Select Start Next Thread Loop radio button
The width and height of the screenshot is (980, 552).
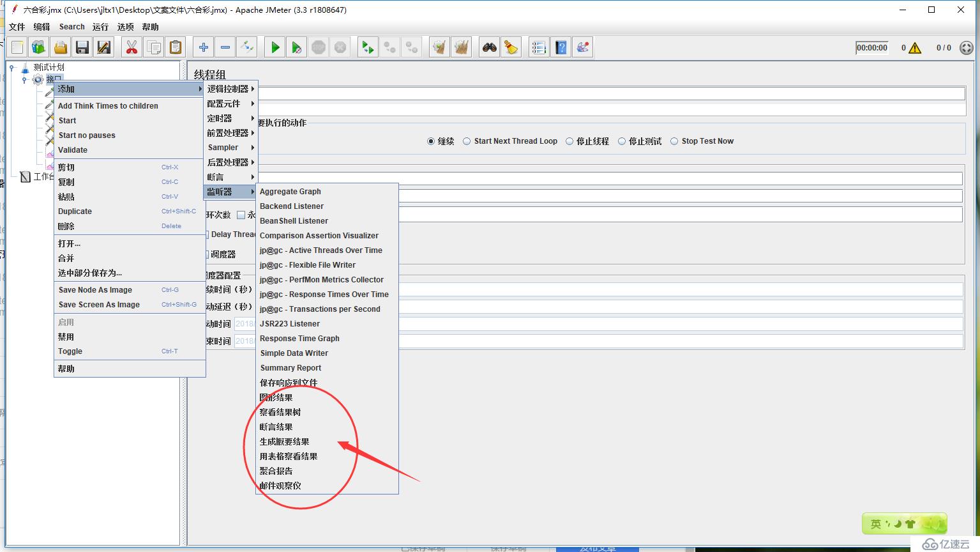467,141
